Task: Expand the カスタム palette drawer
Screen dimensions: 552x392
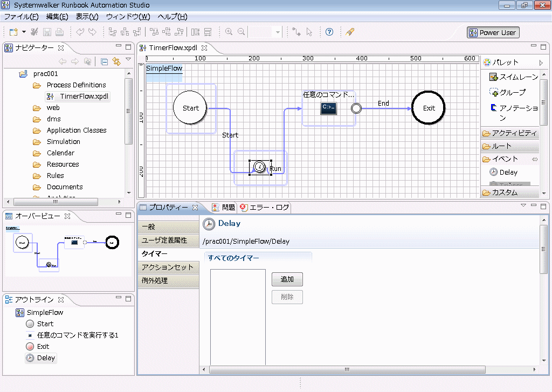Action: click(510, 192)
